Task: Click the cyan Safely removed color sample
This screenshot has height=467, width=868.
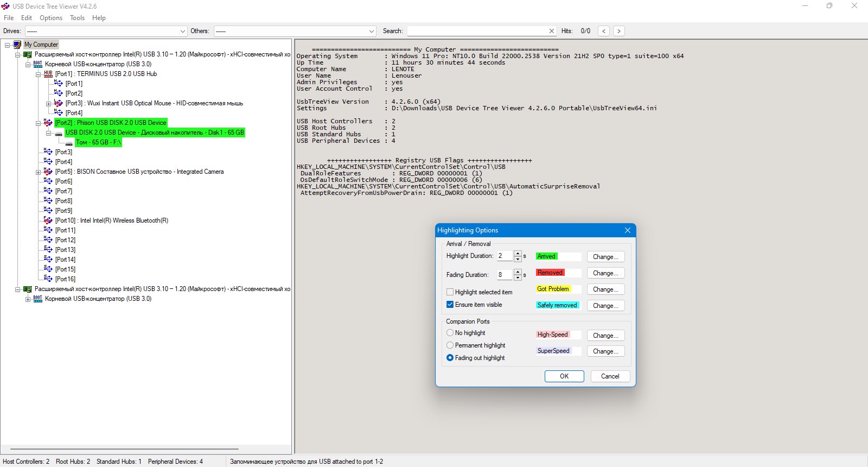Action: (x=557, y=305)
